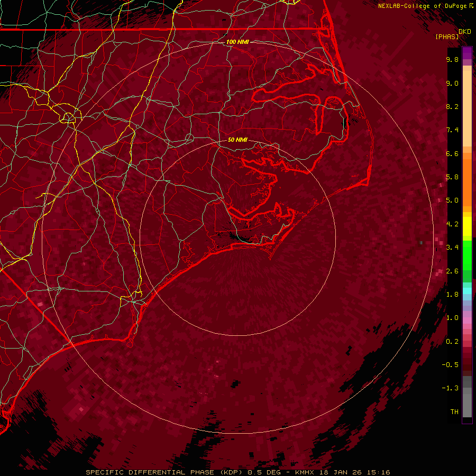This screenshot has height=476, width=476.
Task: Click the -0.5 value on the scale
Action: coord(450,365)
